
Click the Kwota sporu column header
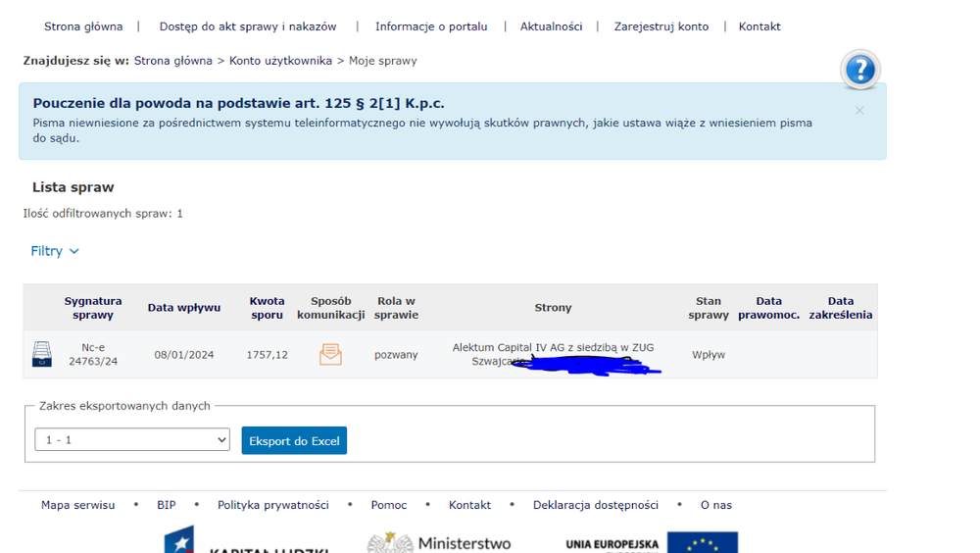(x=267, y=308)
